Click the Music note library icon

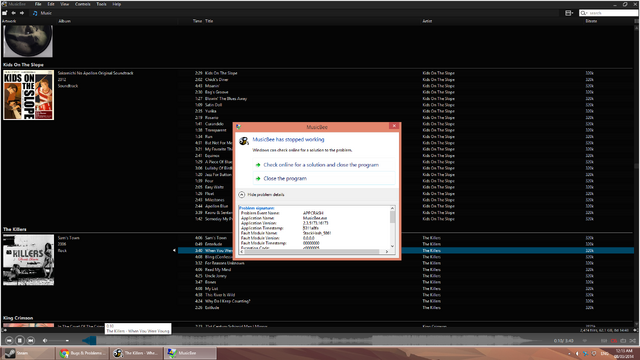35,13
